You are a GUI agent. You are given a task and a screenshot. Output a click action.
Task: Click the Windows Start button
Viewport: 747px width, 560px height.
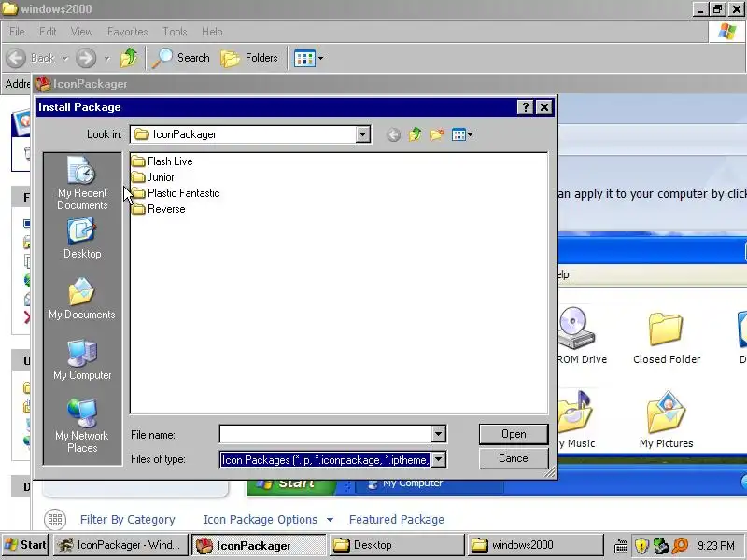pyautogui.click(x=25, y=545)
